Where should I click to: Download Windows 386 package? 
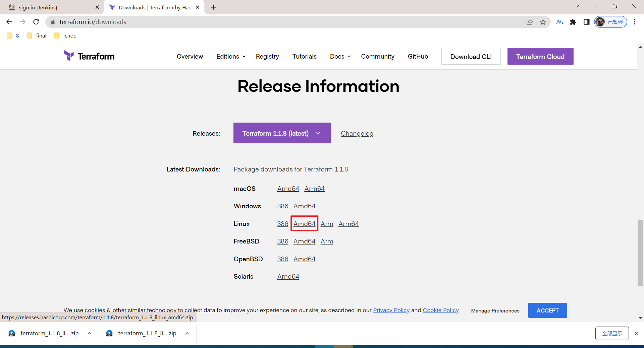point(283,206)
